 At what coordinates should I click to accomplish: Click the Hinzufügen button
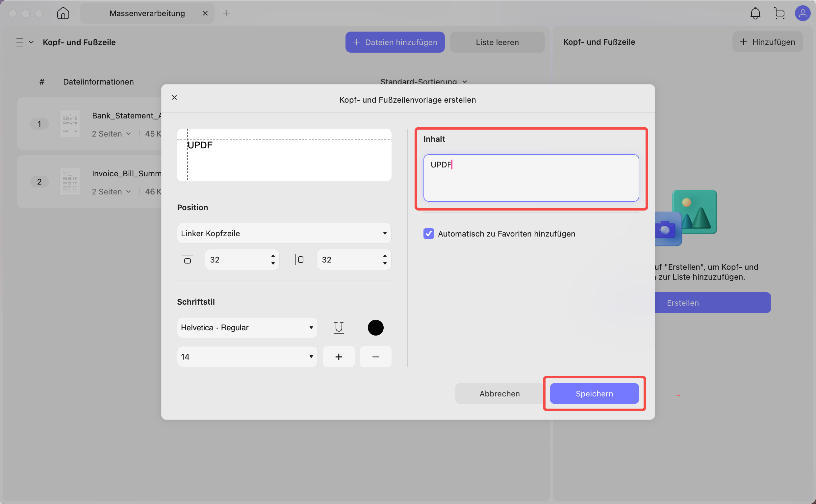767,42
